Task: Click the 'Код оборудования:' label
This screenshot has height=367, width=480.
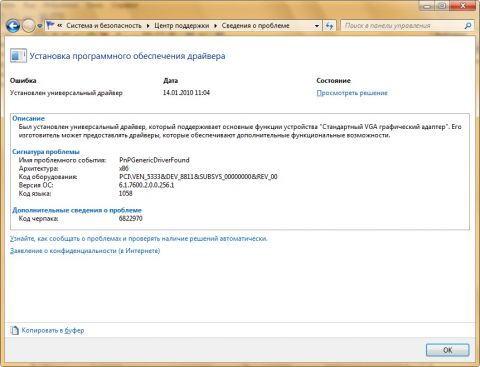Action: [x=48, y=177]
